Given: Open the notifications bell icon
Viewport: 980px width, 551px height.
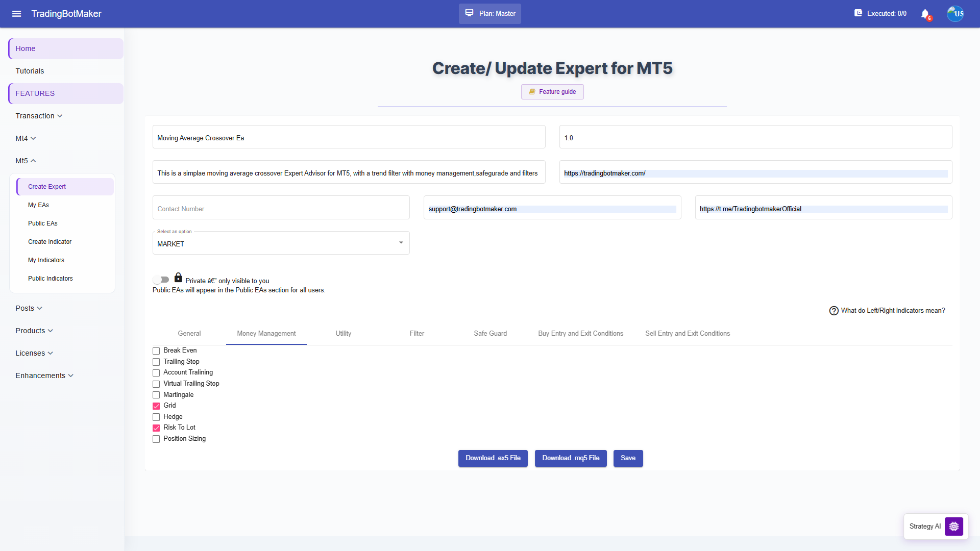Looking at the screenshot, I should click(925, 14).
